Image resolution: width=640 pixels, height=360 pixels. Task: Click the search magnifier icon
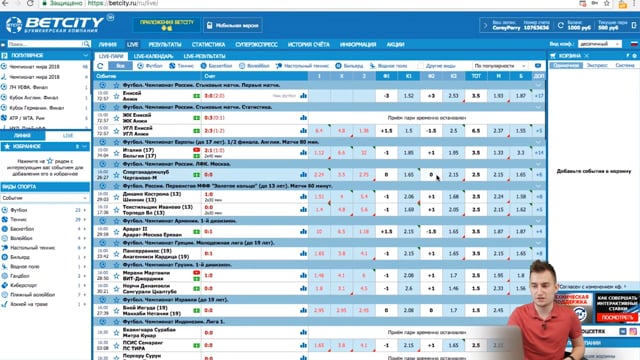pos(86,44)
